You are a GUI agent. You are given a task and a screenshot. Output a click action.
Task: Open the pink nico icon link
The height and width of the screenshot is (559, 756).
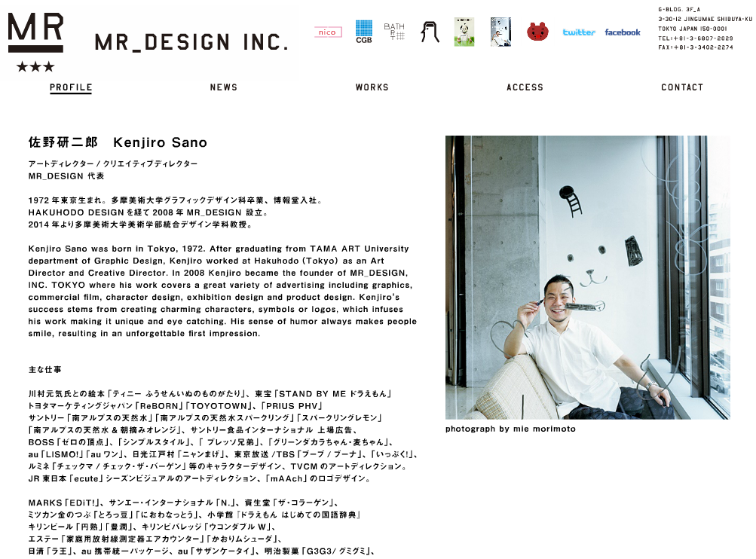[x=328, y=32]
